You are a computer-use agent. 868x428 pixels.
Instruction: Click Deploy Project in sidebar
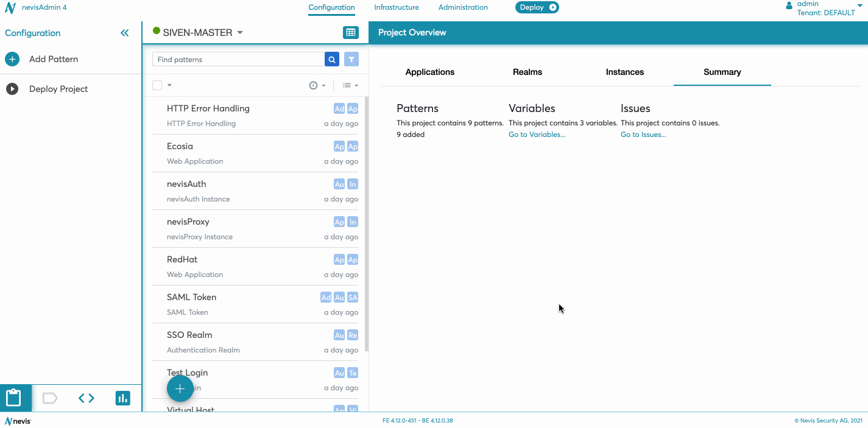click(58, 89)
